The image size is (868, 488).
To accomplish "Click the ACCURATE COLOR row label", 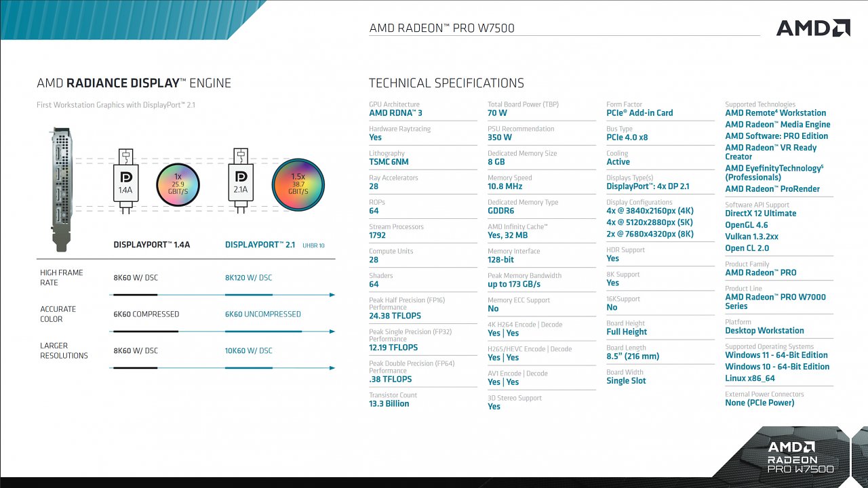I will tap(58, 314).
